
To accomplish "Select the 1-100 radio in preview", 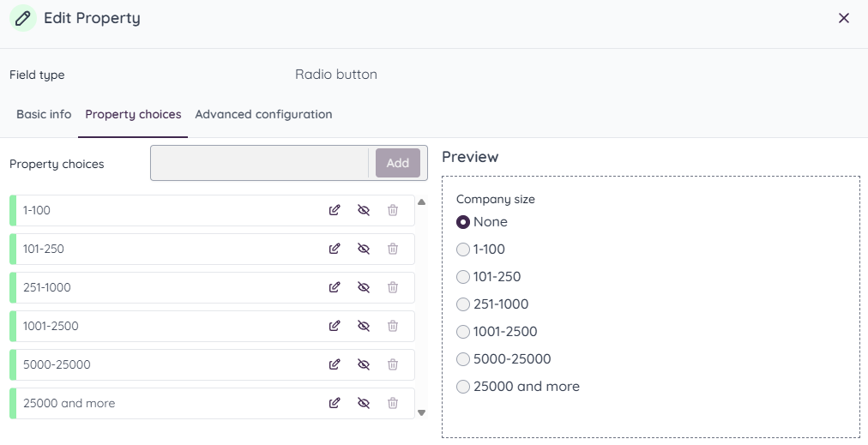I will [463, 250].
